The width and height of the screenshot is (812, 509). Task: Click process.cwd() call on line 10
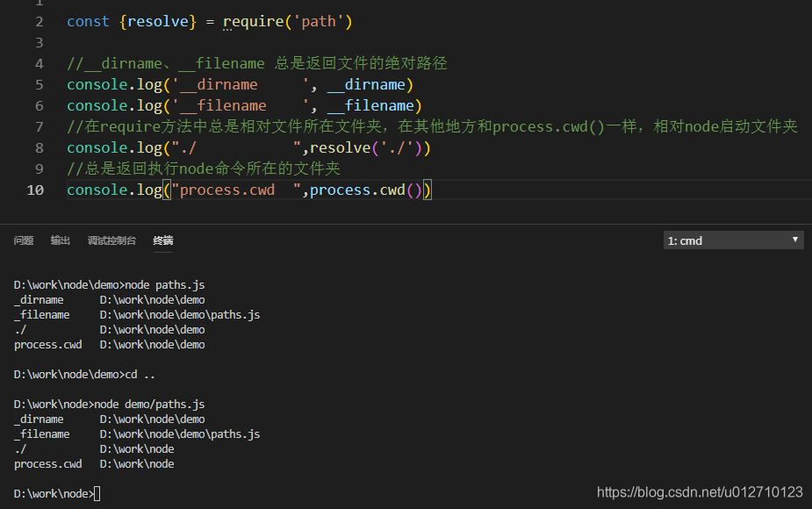point(365,190)
